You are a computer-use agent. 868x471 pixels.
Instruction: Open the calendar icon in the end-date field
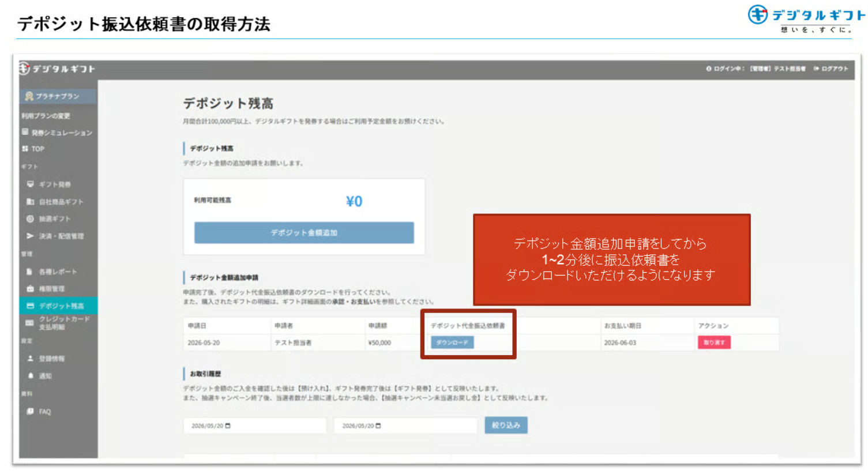pyautogui.click(x=378, y=426)
